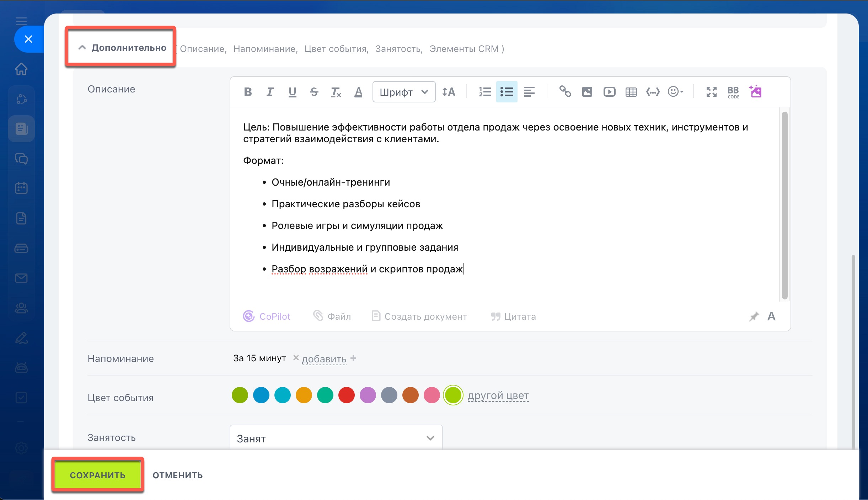This screenshot has height=500, width=868.
Task: Open the text color picker icon
Action: pos(358,92)
